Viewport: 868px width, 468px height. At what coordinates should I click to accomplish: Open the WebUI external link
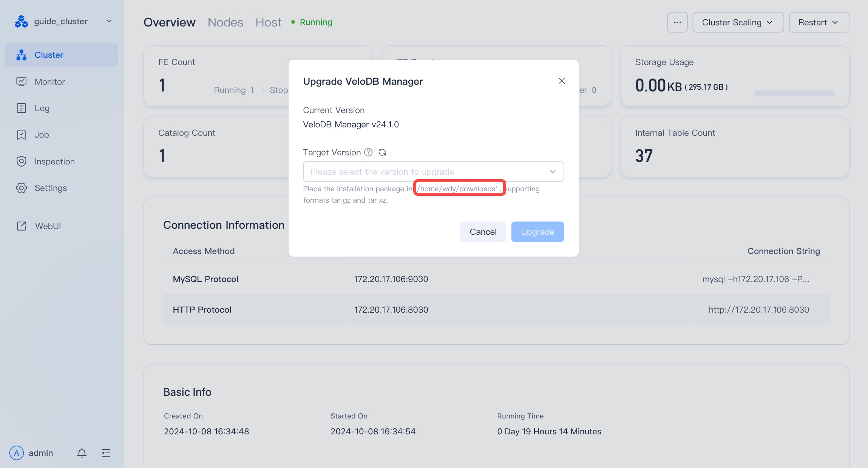(x=61, y=226)
